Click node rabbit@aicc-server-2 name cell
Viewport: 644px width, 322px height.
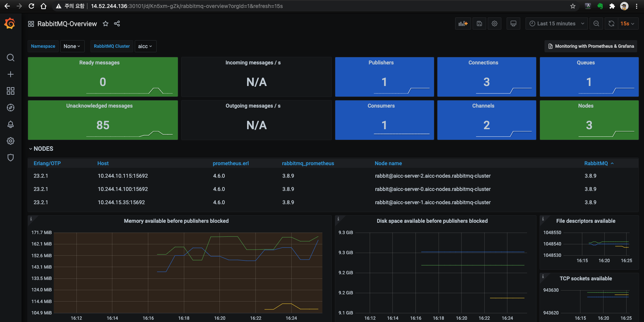(433, 176)
